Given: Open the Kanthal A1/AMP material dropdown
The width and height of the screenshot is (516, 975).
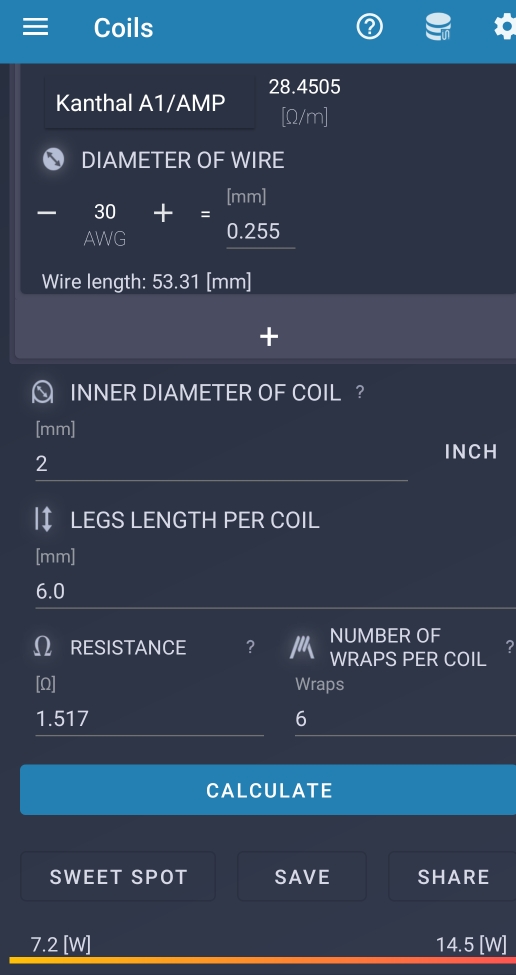Looking at the screenshot, I should click(x=150, y=103).
